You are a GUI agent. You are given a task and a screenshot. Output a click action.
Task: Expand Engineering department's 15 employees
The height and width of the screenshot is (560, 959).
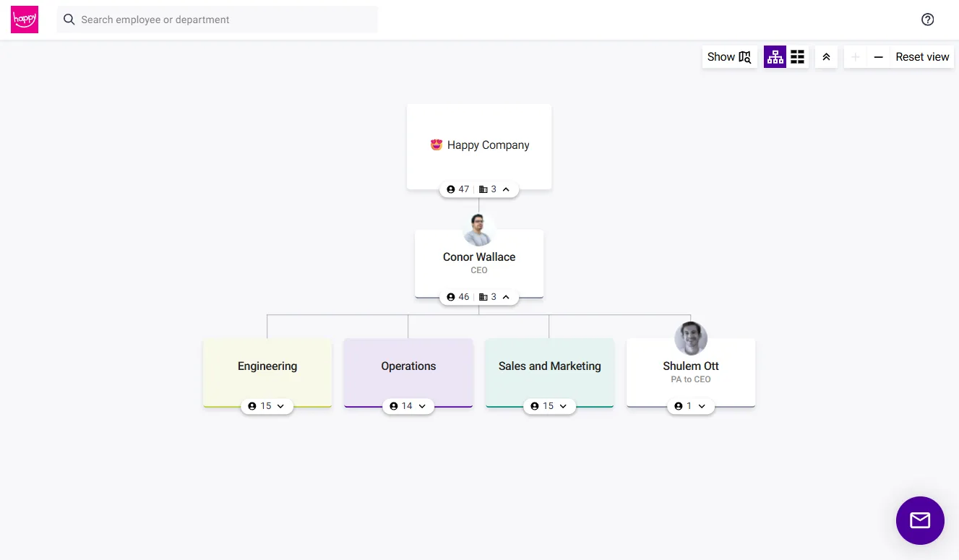pyautogui.click(x=267, y=406)
